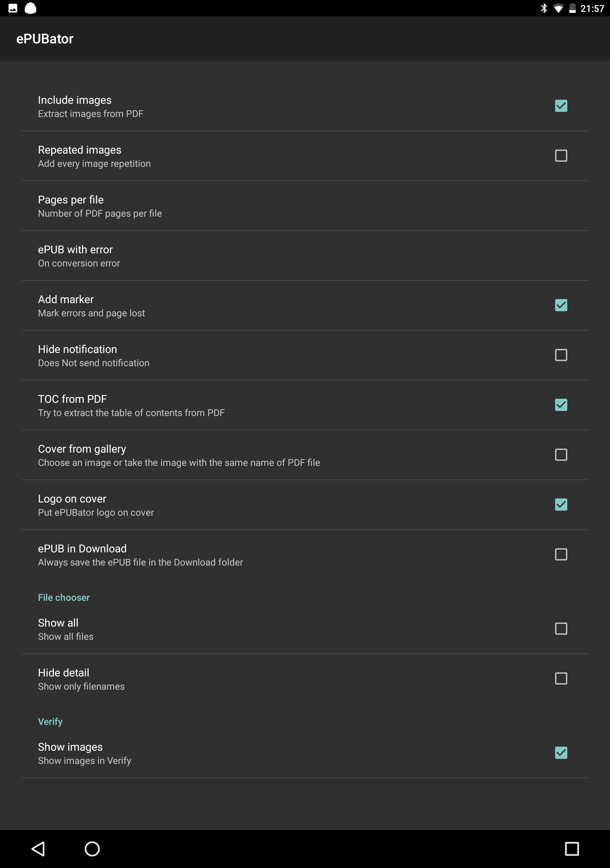
Task: Tap the ePUBator notification icon in the status bar
Action: [x=30, y=8]
